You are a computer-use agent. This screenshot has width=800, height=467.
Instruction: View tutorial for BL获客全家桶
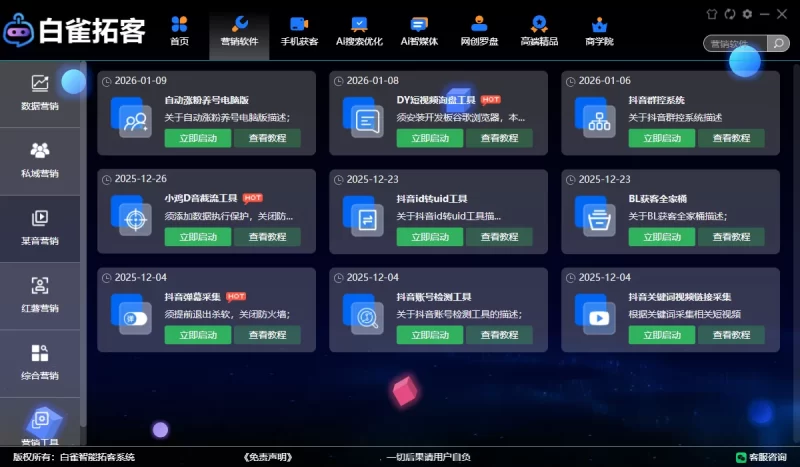pos(731,237)
